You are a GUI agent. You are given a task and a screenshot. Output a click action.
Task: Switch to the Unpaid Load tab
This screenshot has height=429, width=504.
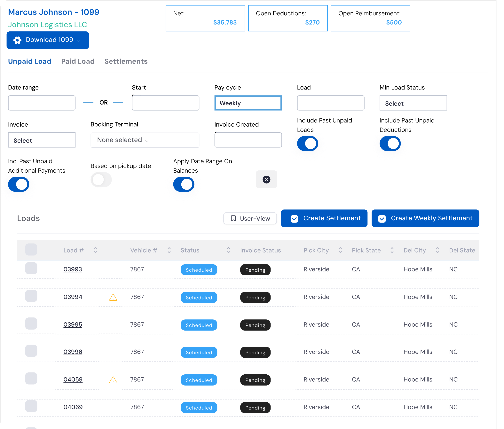(30, 61)
